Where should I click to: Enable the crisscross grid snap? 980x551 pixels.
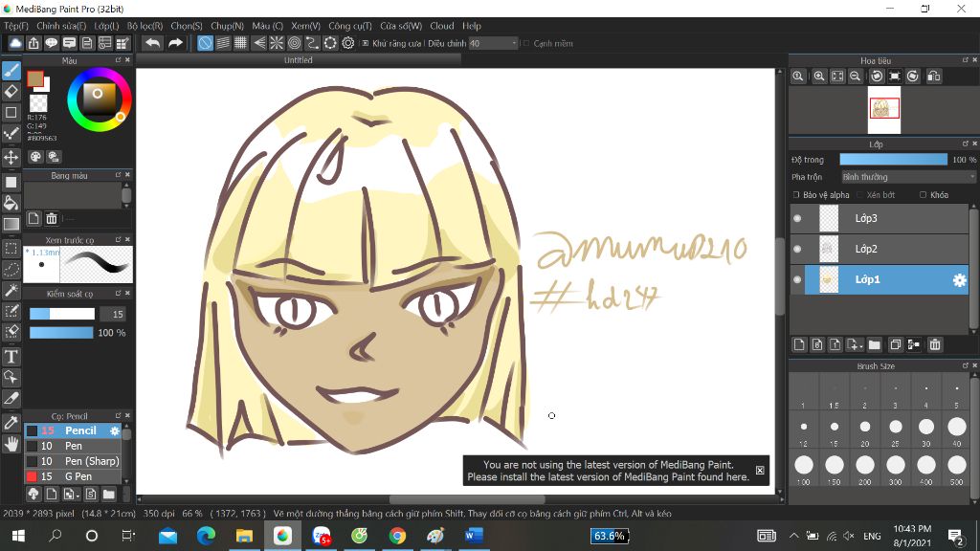(240, 43)
